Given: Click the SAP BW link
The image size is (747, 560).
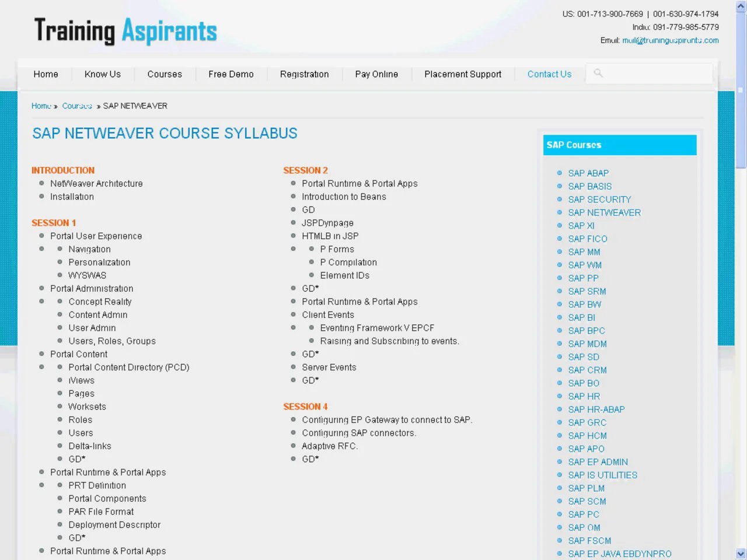Looking at the screenshot, I should pos(585,304).
